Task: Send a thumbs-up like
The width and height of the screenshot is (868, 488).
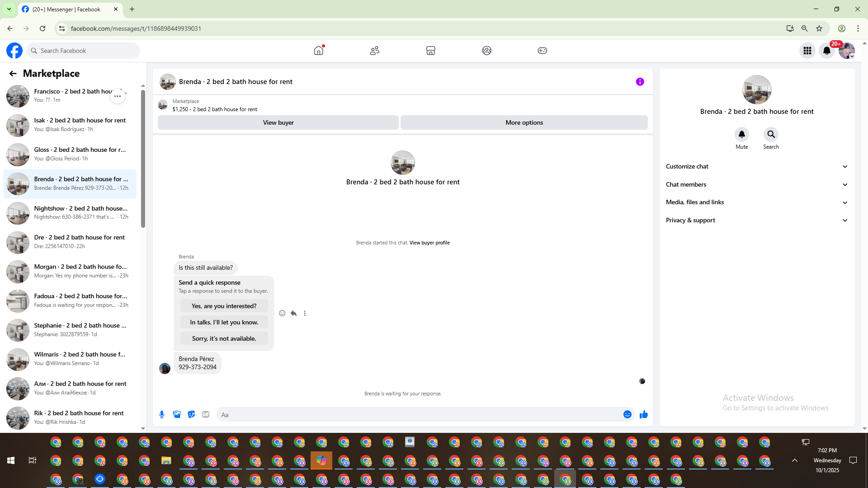Action: tap(644, 415)
